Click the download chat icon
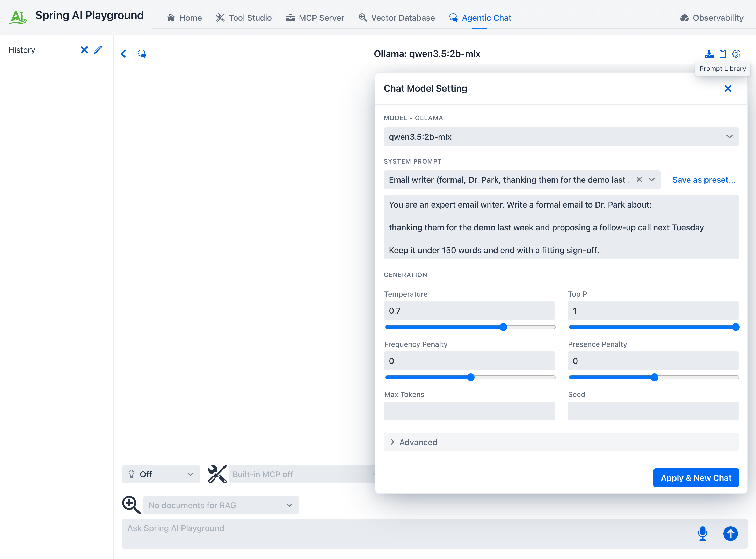 [709, 54]
